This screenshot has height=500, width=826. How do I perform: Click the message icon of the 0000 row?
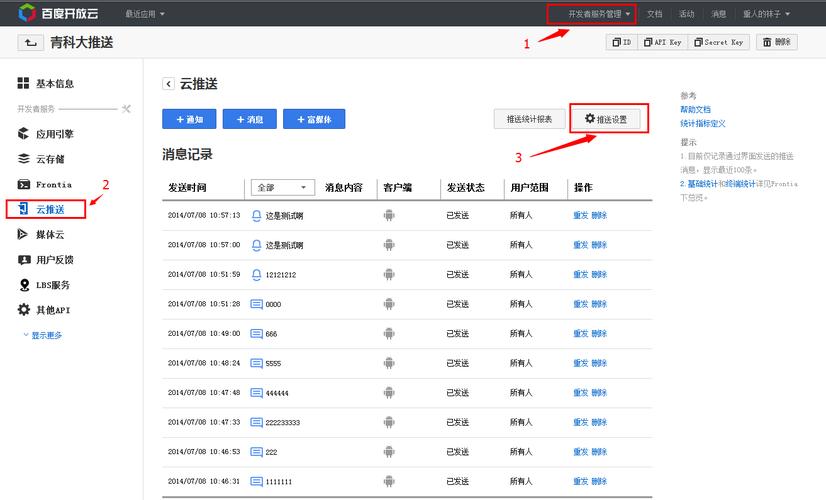coord(257,304)
